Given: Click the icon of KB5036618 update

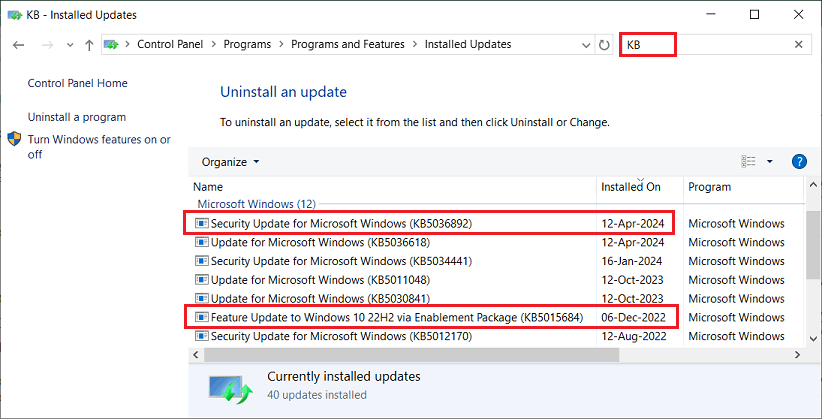Looking at the screenshot, I should click(202, 242).
